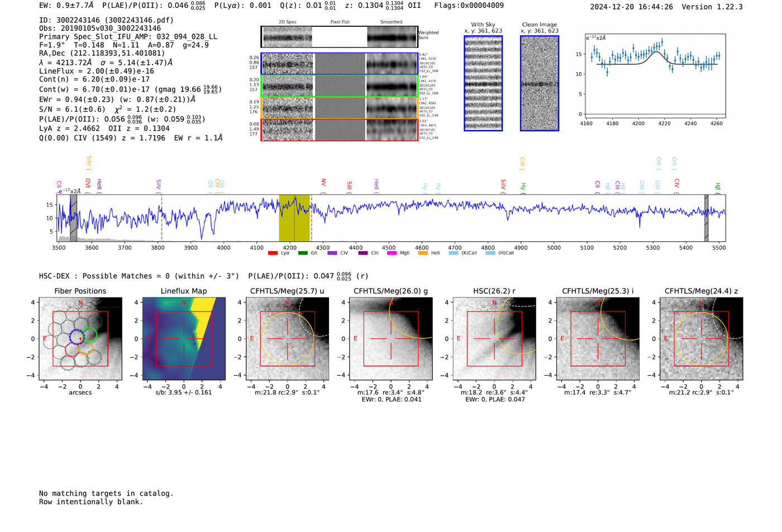The height and width of the screenshot is (532, 782).
Task: Click the red Lyα legend swatch
Action: point(273,253)
